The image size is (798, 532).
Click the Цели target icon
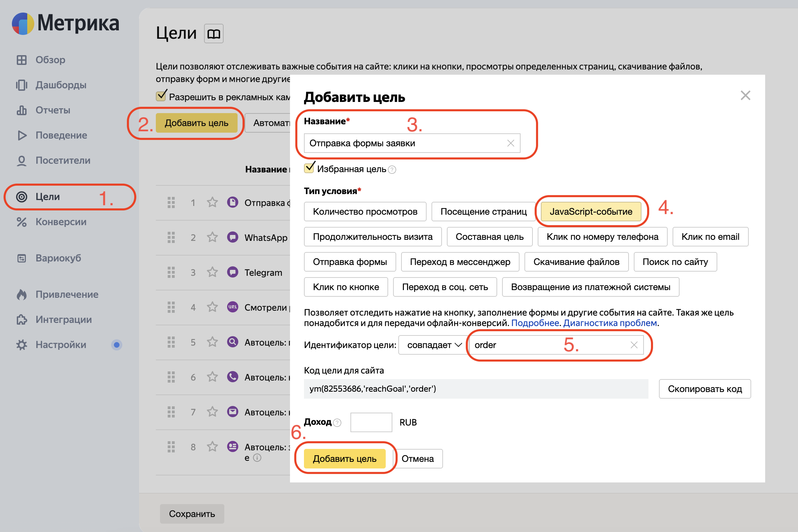[22, 197]
